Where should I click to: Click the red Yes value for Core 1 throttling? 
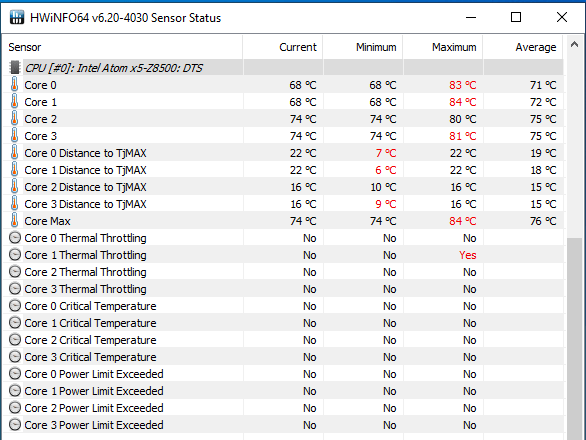468,255
